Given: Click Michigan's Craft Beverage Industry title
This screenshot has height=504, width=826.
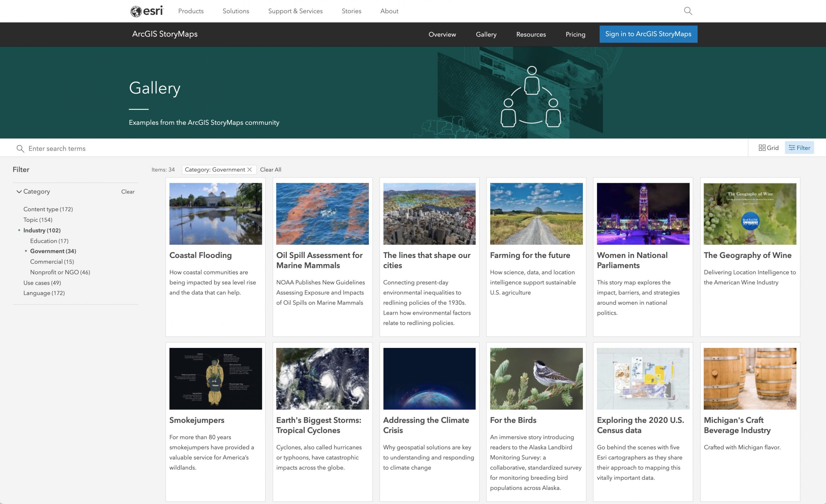Looking at the screenshot, I should coord(737,425).
